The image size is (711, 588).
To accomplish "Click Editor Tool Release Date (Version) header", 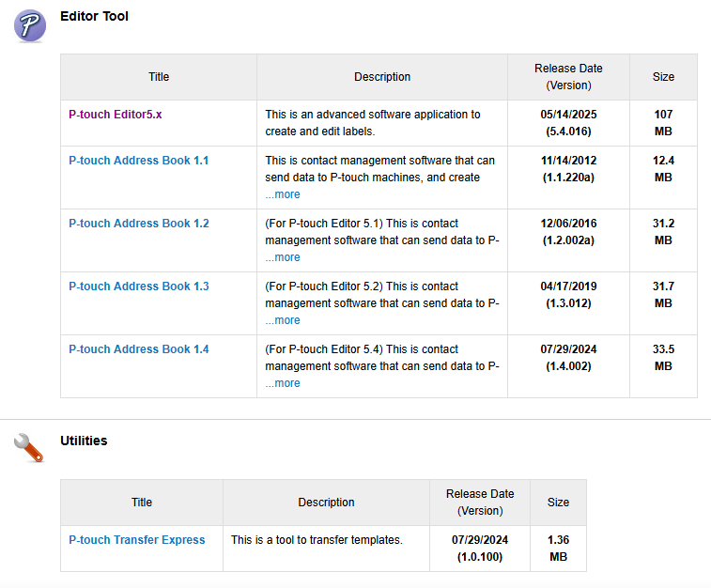I will 568,77.
